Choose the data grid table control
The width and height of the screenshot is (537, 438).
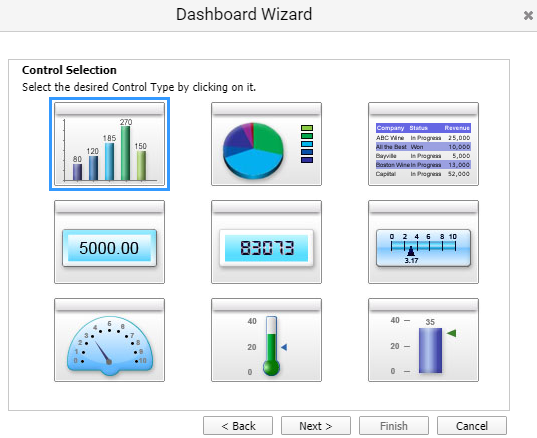(423, 144)
